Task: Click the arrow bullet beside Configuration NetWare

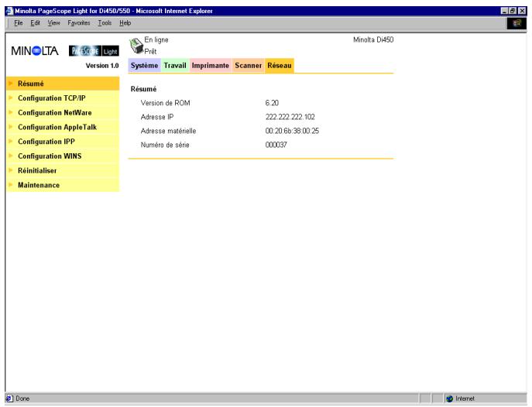Action: click(11, 112)
